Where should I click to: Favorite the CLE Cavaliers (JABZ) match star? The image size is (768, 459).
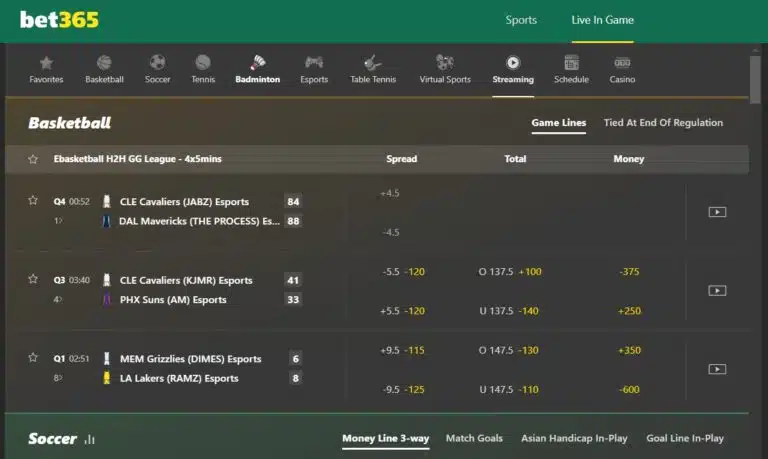pos(33,200)
